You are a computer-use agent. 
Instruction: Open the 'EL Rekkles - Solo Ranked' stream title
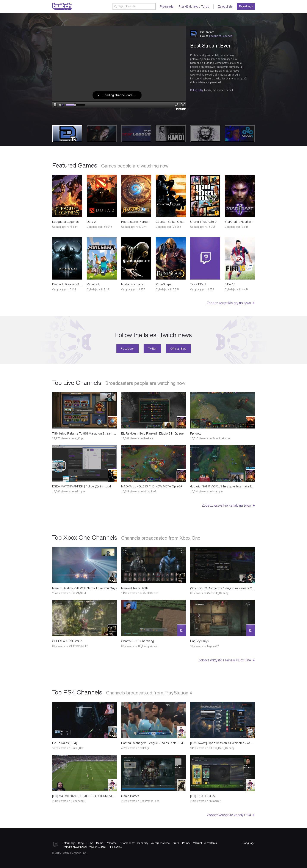pyautogui.click(x=152, y=434)
